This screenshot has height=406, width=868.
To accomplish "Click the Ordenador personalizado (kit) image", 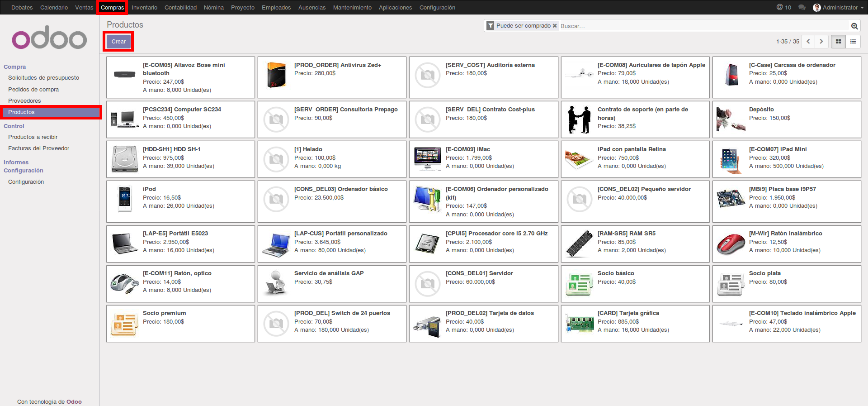I will click(428, 199).
